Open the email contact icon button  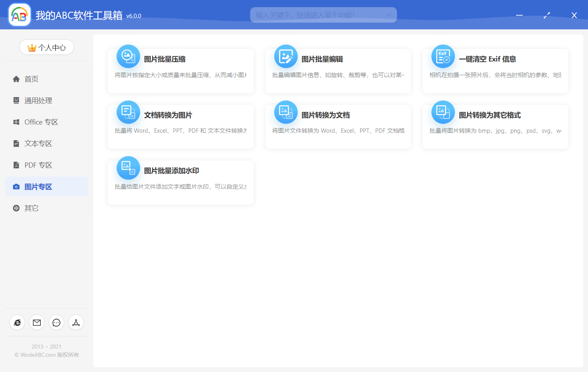click(37, 323)
